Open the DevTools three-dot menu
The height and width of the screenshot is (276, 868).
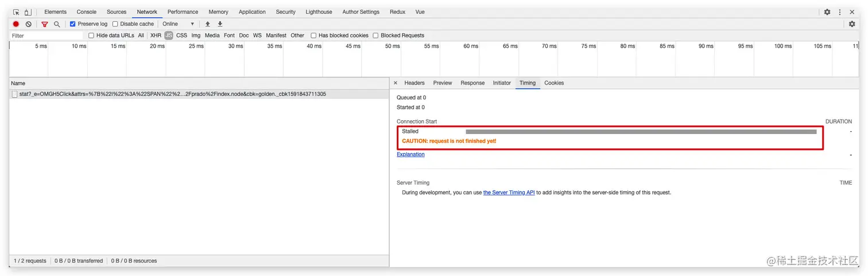click(x=840, y=12)
